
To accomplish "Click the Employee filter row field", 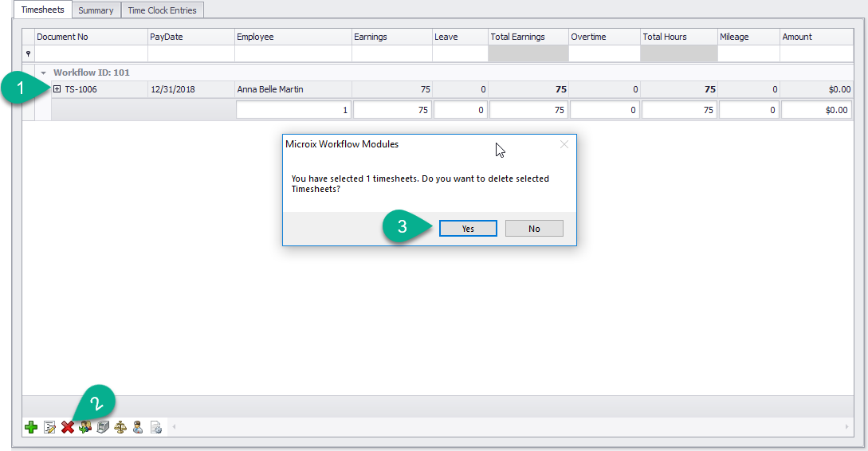I will point(293,53).
